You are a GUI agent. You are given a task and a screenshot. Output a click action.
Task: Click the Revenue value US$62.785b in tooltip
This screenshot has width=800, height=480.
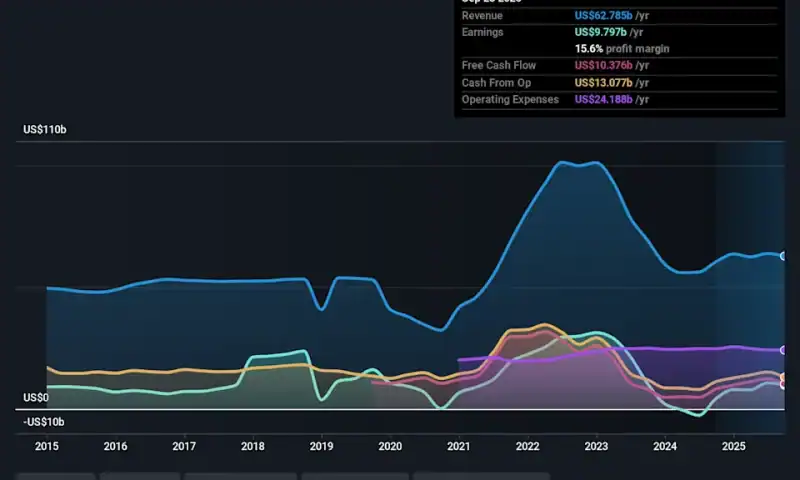tap(612, 16)
